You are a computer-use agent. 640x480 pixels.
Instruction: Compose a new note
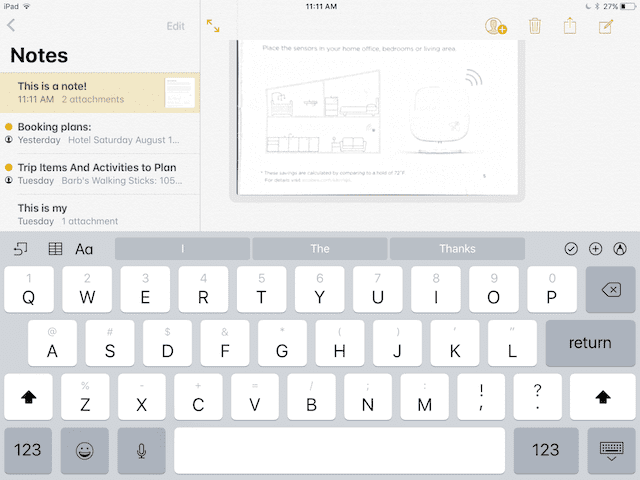pos(605,27)
